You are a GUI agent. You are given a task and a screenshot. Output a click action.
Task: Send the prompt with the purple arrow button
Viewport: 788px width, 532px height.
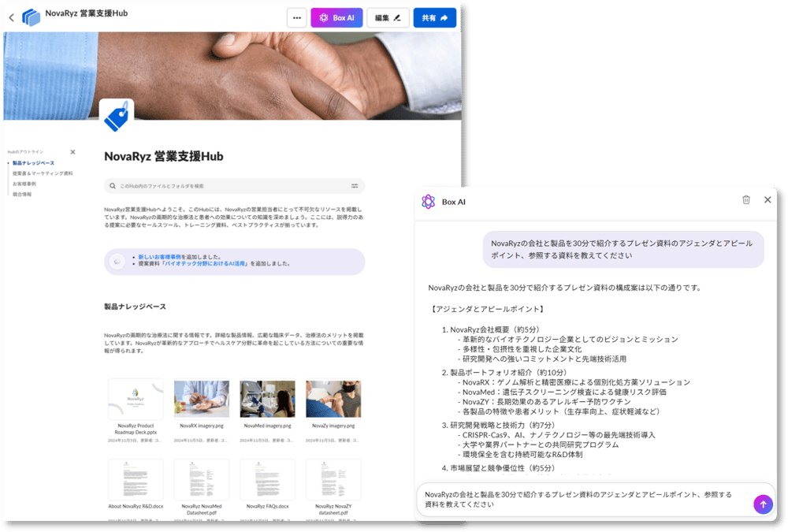pos(763,504)
